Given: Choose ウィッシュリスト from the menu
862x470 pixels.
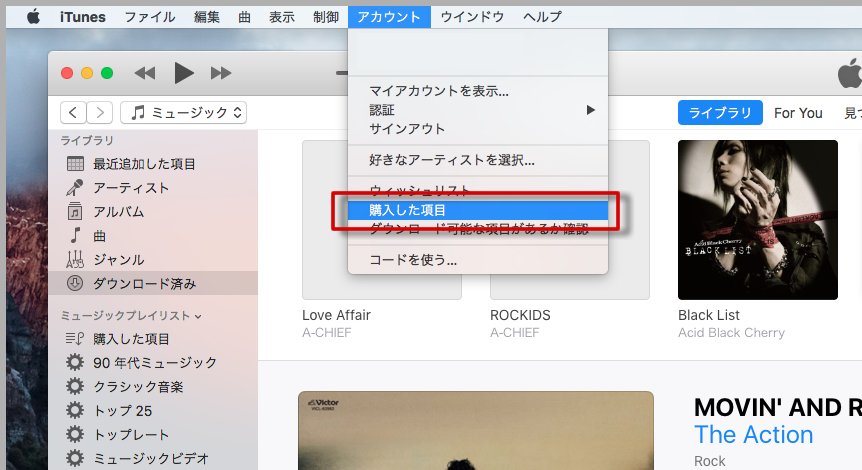Looking at the screenshot, I should coord(478,191).
